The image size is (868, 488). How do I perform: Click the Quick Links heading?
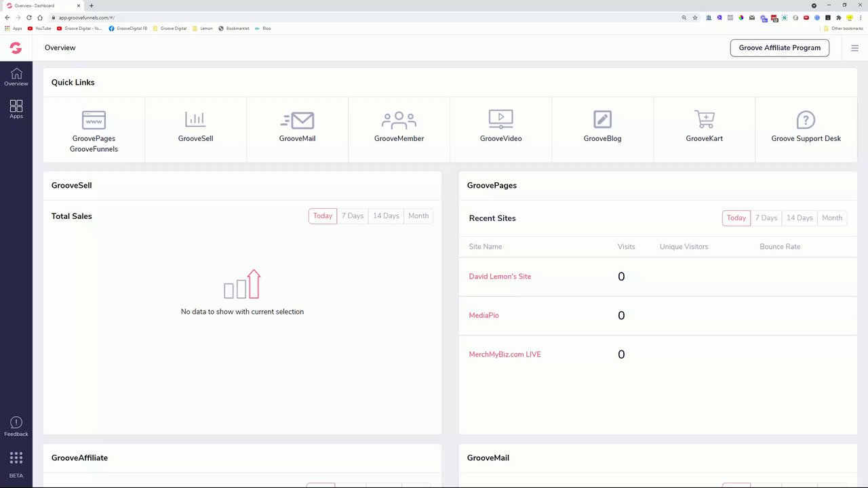73,83
